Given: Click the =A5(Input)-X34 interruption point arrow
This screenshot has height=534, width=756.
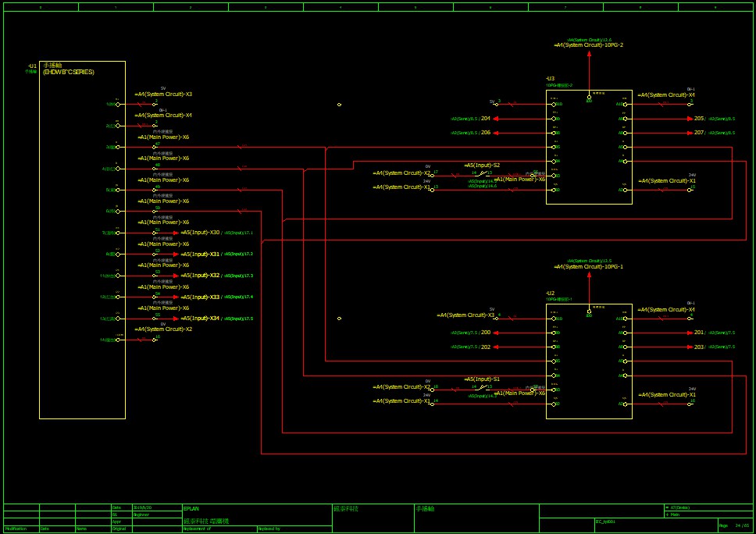Looking at the screenshot, I should point(178,319).
